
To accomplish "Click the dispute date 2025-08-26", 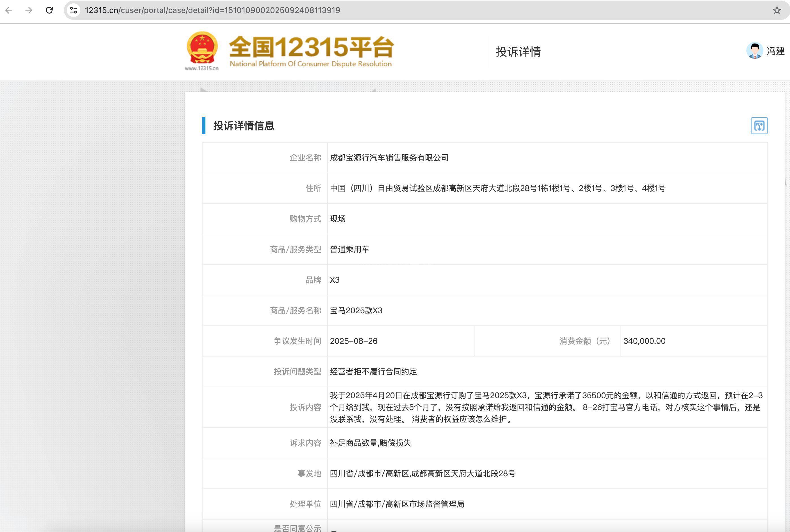I will (x=353, y=341).
